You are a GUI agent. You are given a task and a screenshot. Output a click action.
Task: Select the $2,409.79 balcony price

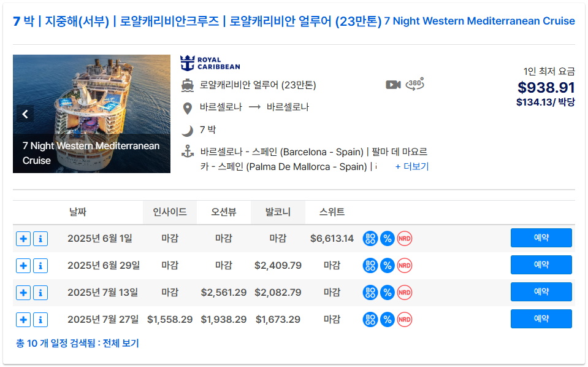point(278,266)
